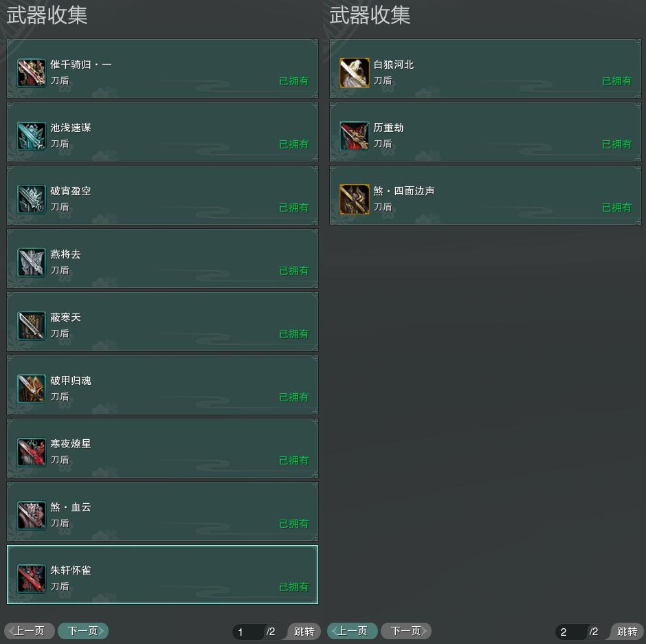
Task: Open the highlighted 朱轩怀雀 weapon entry
Action: (x=162, y=575)
